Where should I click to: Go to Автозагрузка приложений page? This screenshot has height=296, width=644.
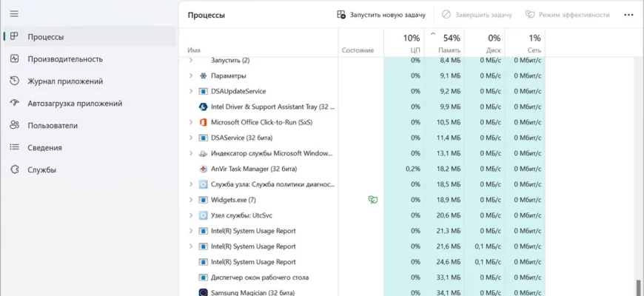coord(90,103)
